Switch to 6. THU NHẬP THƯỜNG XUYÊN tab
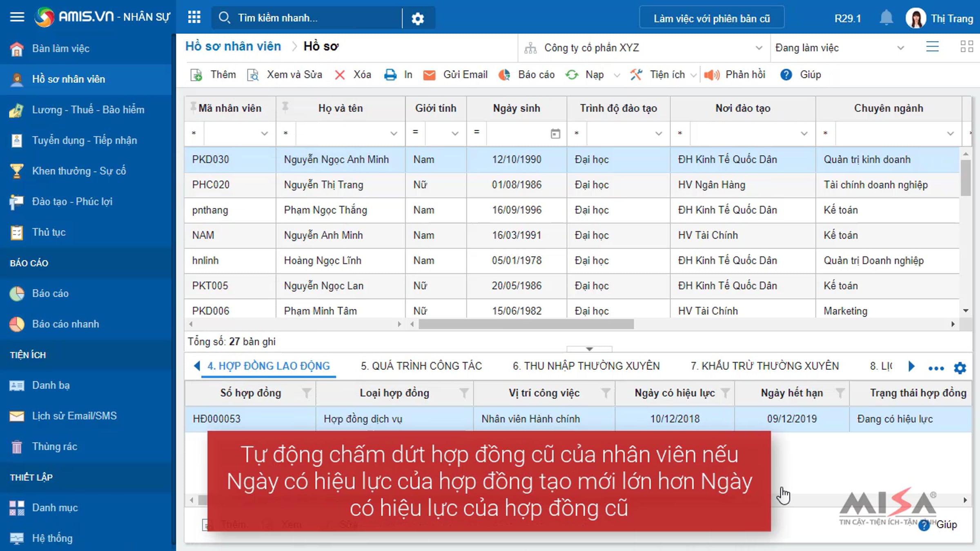This screenshot has width=980, height=551. point(586,366)
